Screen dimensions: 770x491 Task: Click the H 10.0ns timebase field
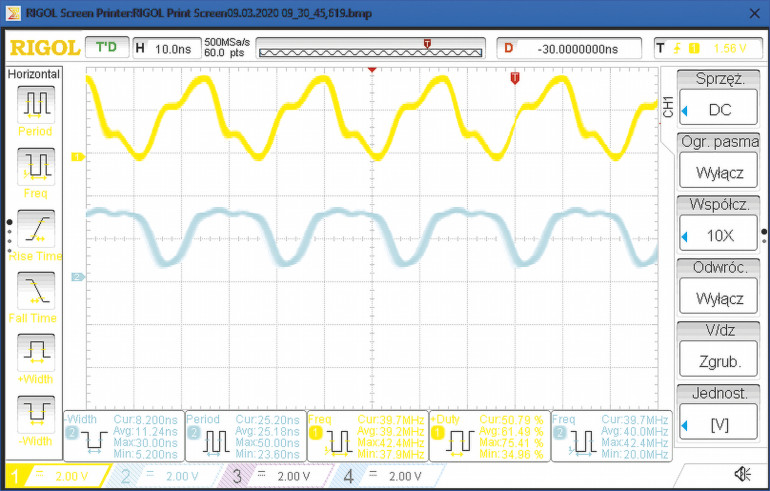[163, 48]
